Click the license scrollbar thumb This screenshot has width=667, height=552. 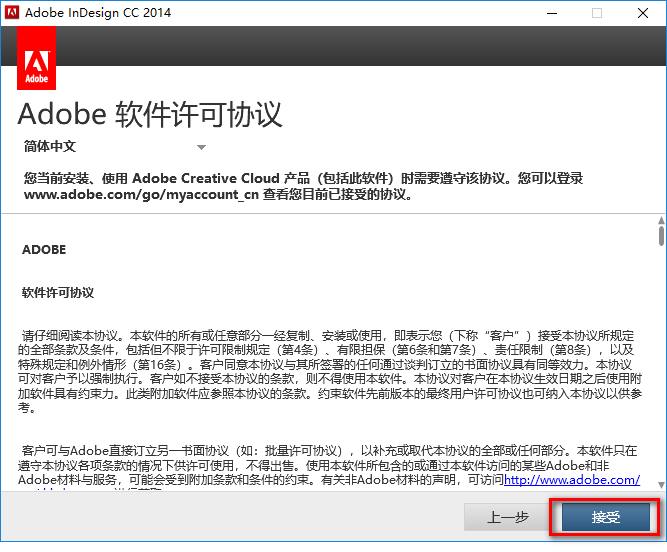660,234
